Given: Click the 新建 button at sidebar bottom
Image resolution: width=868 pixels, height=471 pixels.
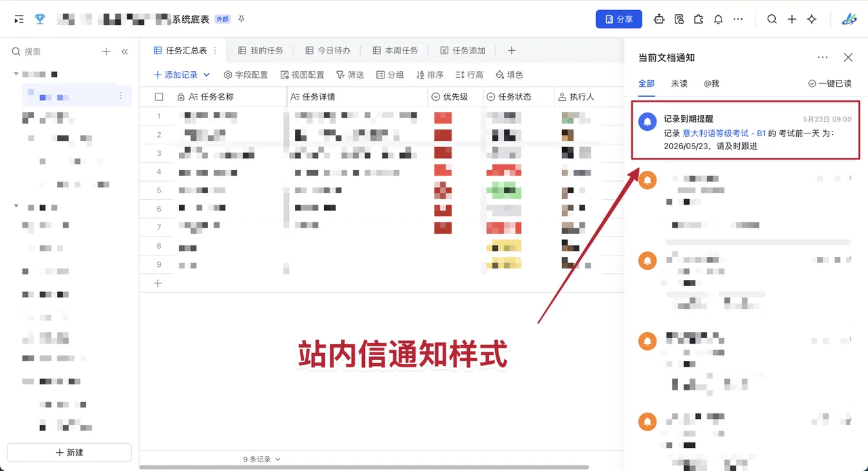Looking at the screenshot, I should pyautogui.click(x=69, y=453).
